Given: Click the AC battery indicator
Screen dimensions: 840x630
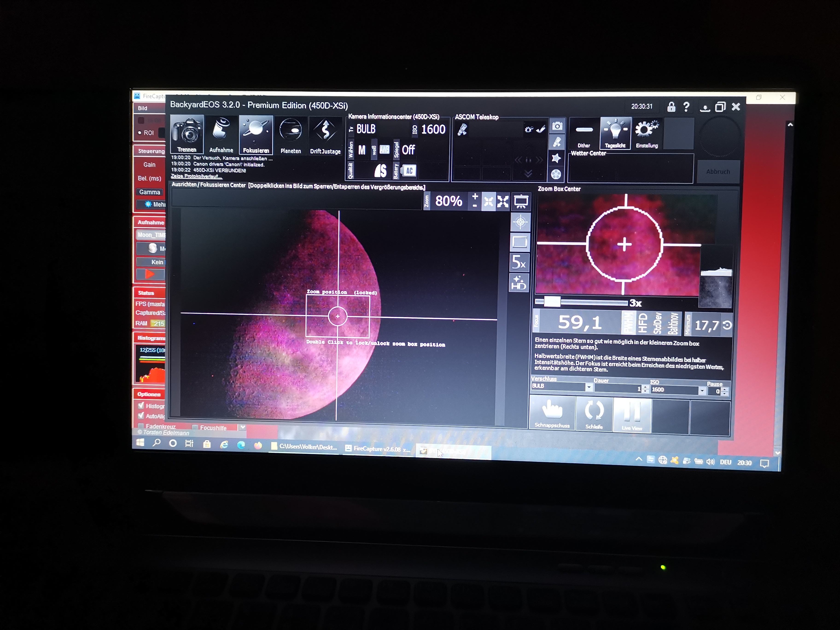Looking at the screenshot, I should 409,171.
